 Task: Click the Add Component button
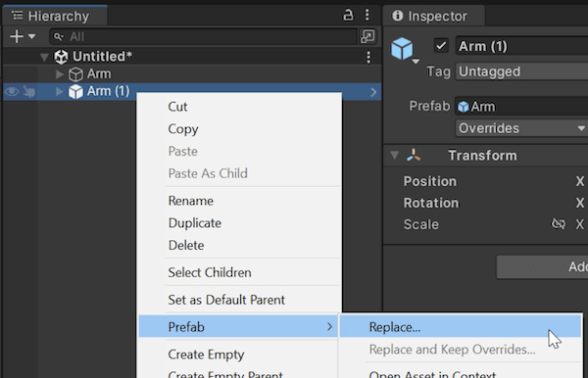click(542, 267)
